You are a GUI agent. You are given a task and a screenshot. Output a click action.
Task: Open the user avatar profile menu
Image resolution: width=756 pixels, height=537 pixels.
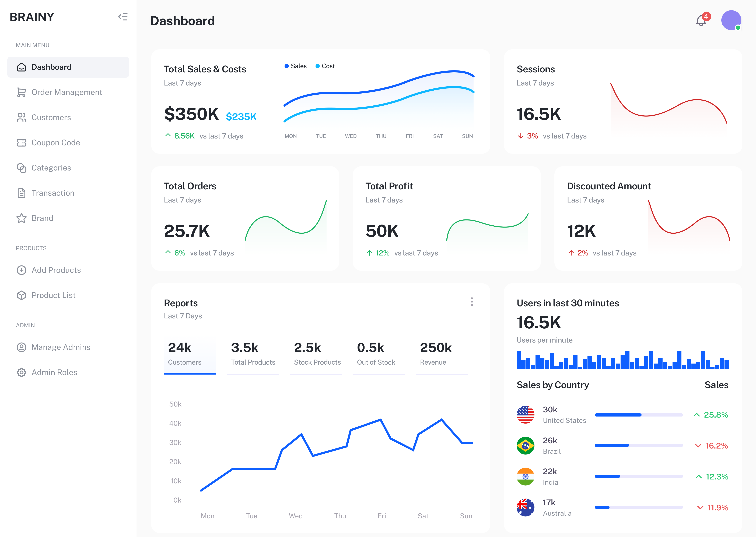[x=731, y=20]
